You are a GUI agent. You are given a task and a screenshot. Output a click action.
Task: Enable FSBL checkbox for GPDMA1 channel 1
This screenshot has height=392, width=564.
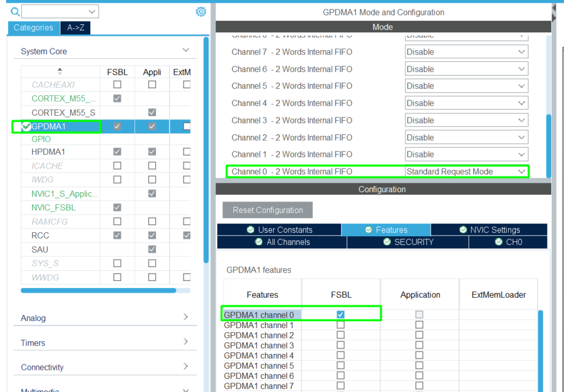click(340, 325)
